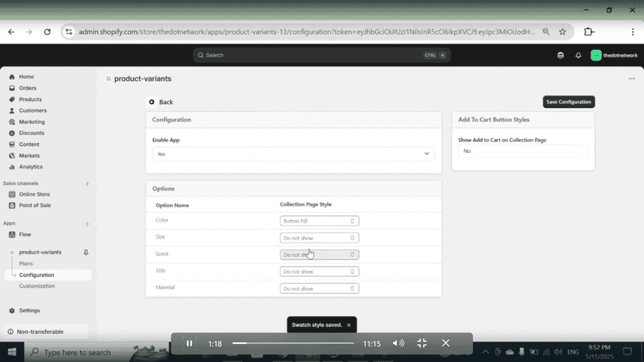Reload the browser page
Image resolution: width=644 pixels, height=362 pixels.
47,32
